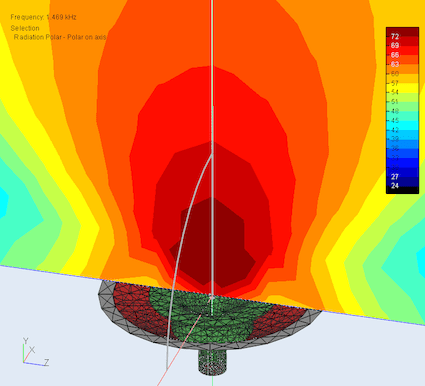Click the 66 legend value
The image size is (425, 386).
(395, 55)
